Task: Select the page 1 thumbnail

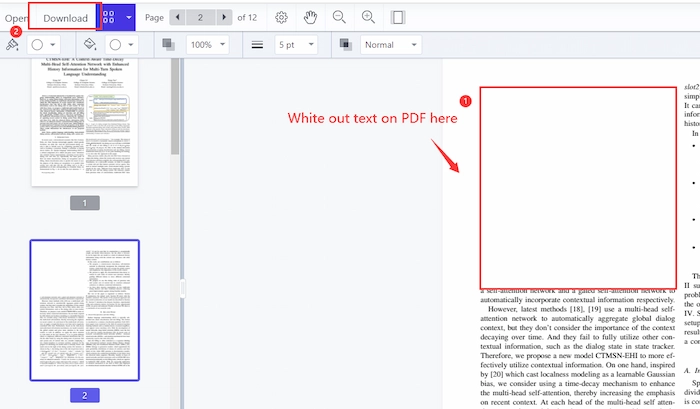Action: pyautogui.click(x=84, y=122)
